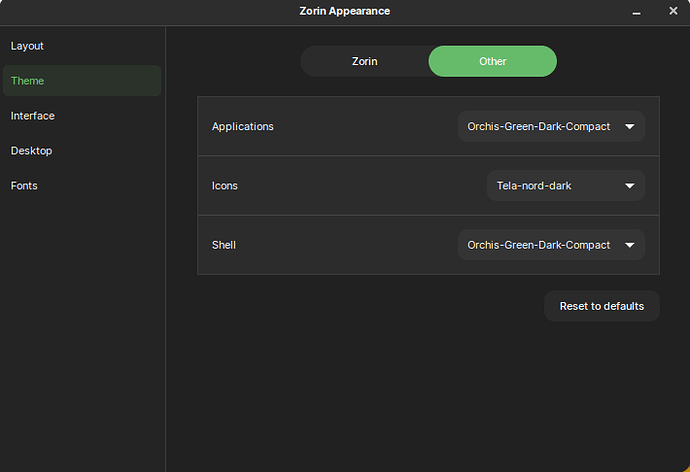Click the Zorin Appearance title bar

pyautogui.click(x=345, y=11)
